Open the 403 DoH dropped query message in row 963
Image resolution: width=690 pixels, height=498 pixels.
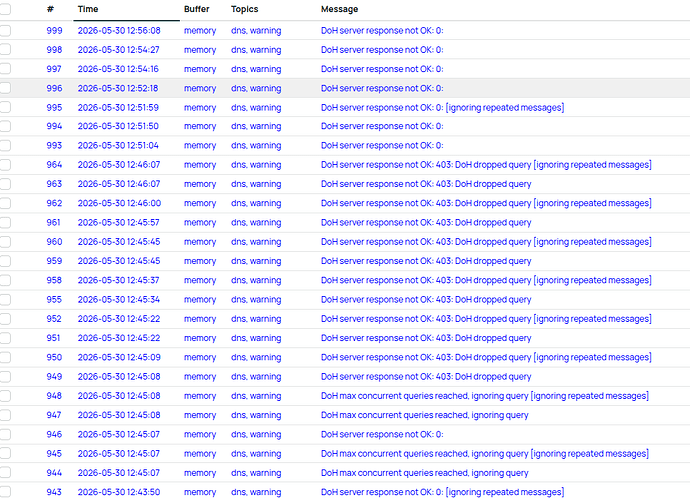click(426, 184)
